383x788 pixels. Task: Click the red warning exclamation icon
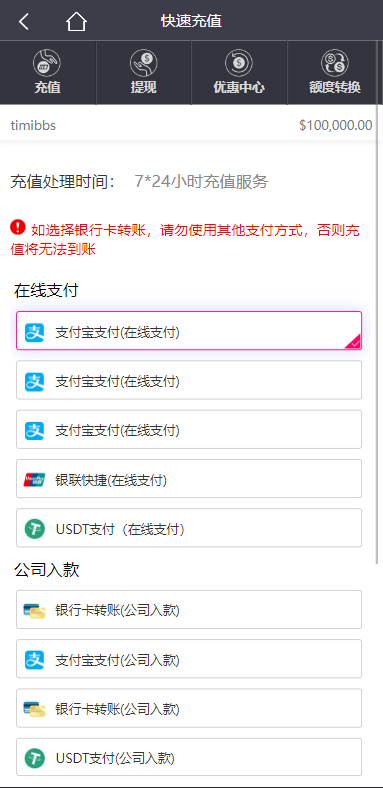(x=18, y=227)
